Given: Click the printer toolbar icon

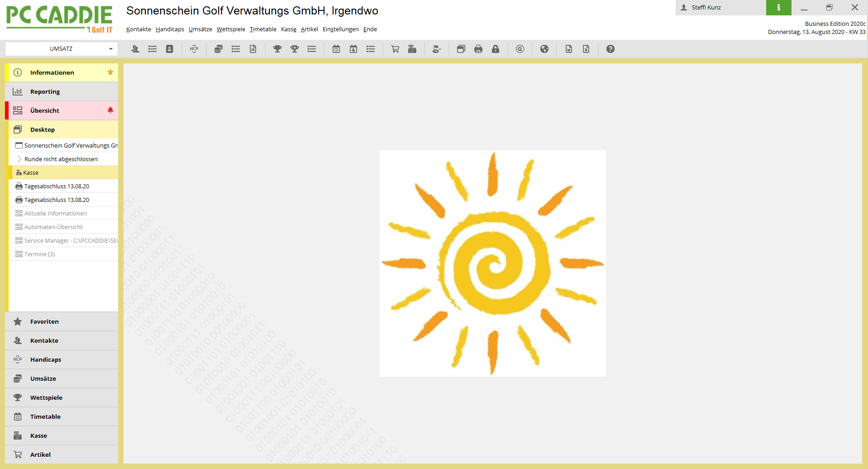Looking at the screenshot, I should [x=478, y=49].
